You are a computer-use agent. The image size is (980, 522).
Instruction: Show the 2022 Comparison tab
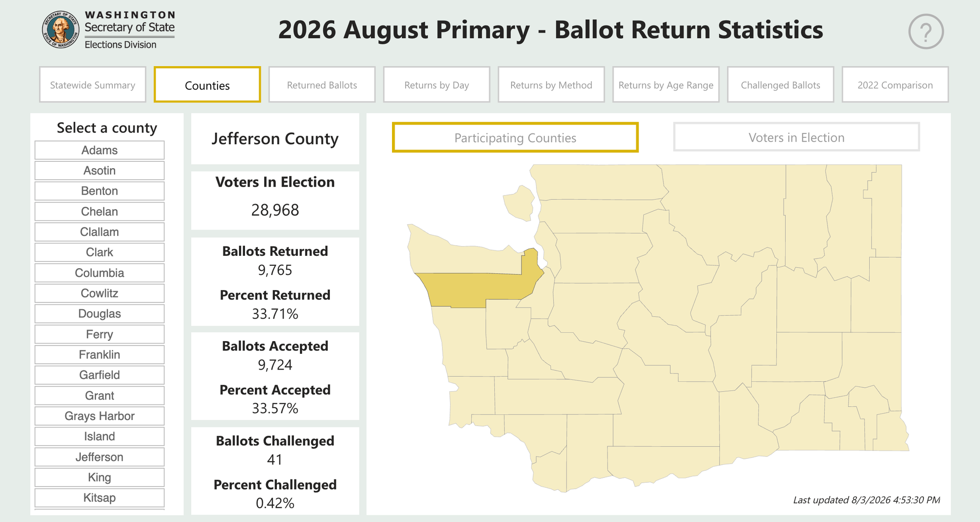coord(895,85)
